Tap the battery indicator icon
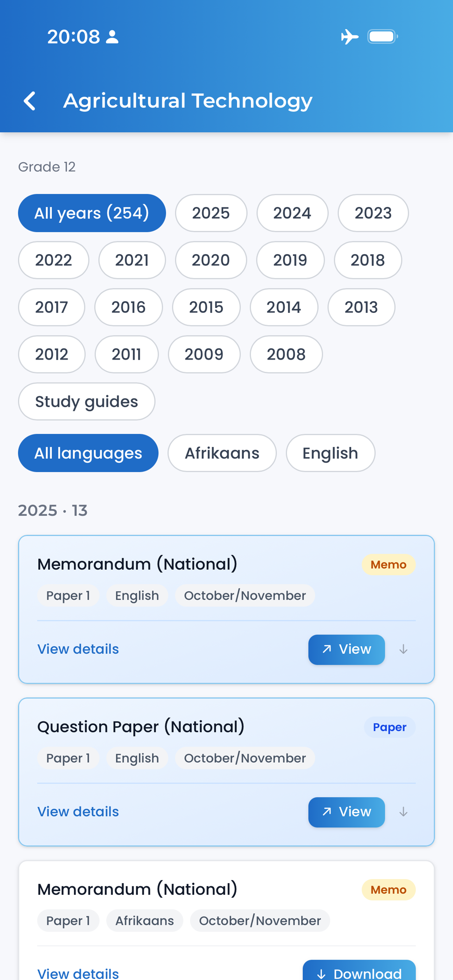 tap(383, 37)
